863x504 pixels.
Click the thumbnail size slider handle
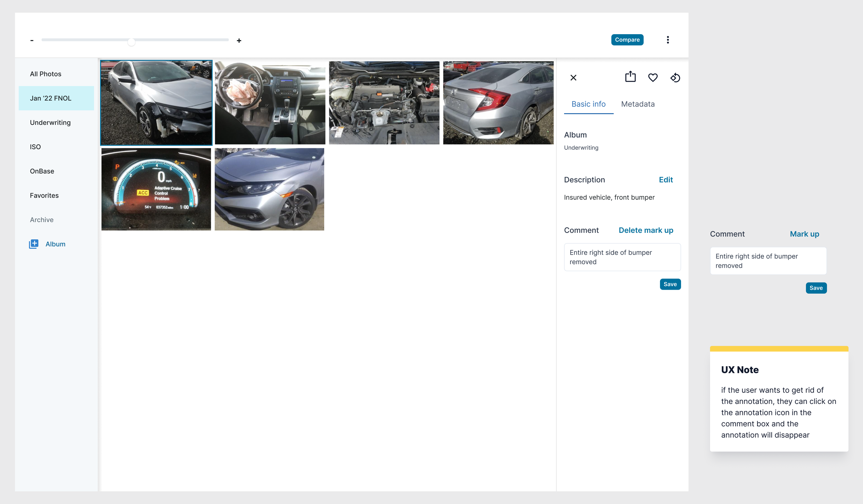click(131, 42)
